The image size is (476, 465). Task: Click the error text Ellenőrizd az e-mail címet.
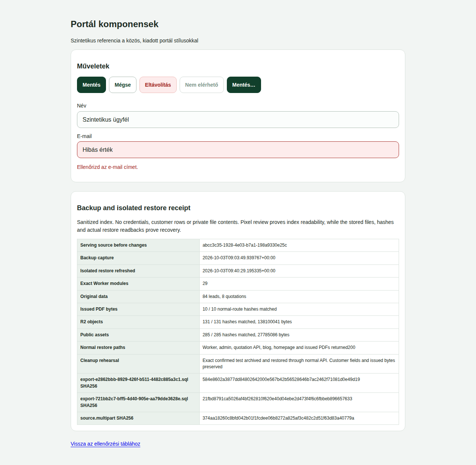pyautogui.click(x=107, y=167)
